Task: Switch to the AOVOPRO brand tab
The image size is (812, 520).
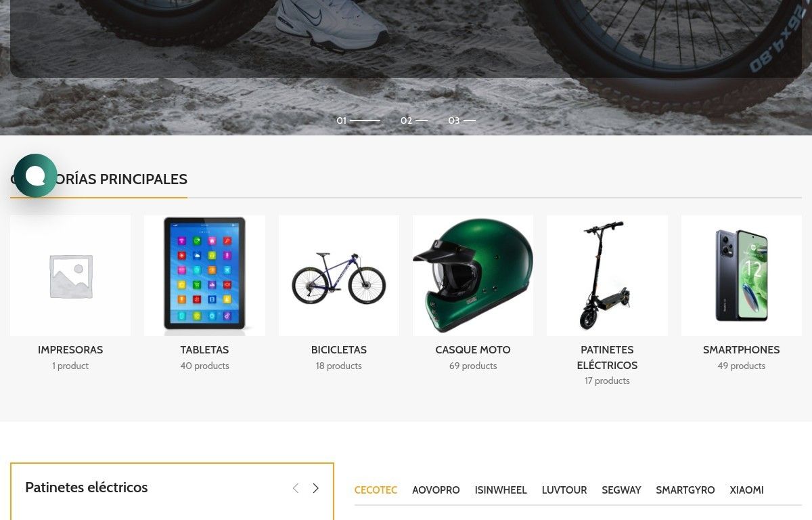Action: [436, 490]
